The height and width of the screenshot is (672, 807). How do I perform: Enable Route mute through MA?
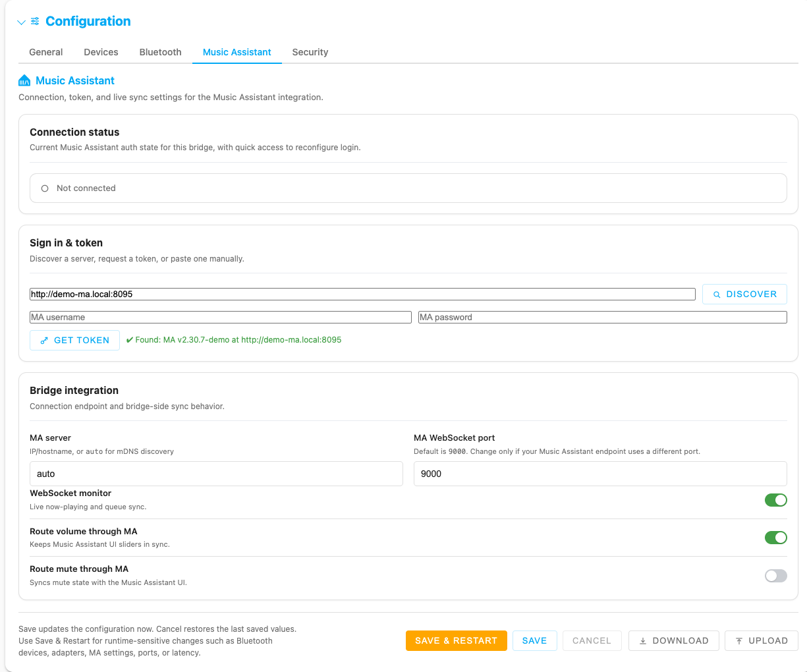click(x=775, y=576)
